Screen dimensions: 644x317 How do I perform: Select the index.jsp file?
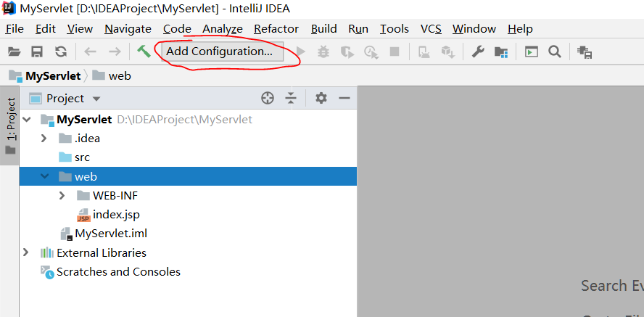pos(116,215)
